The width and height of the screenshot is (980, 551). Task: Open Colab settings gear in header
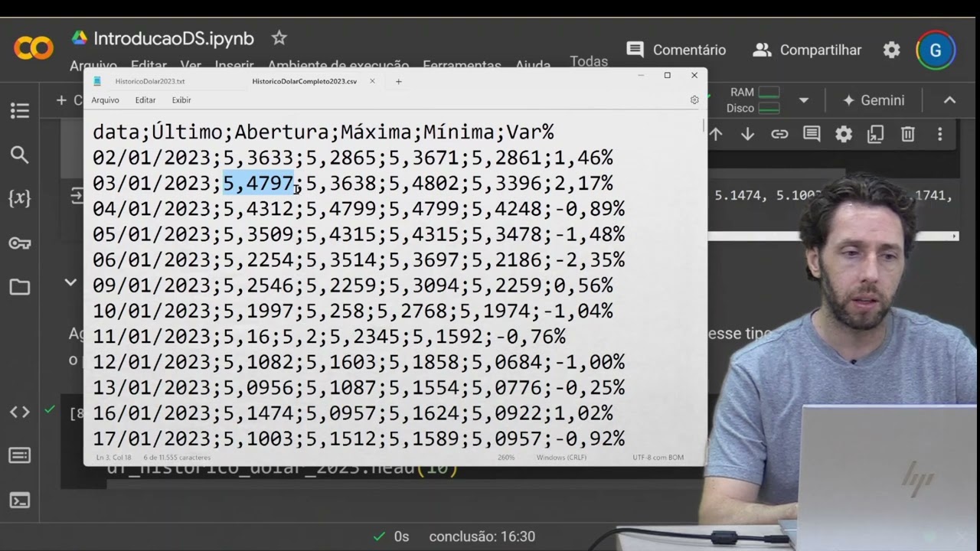(x=892, y=50)
